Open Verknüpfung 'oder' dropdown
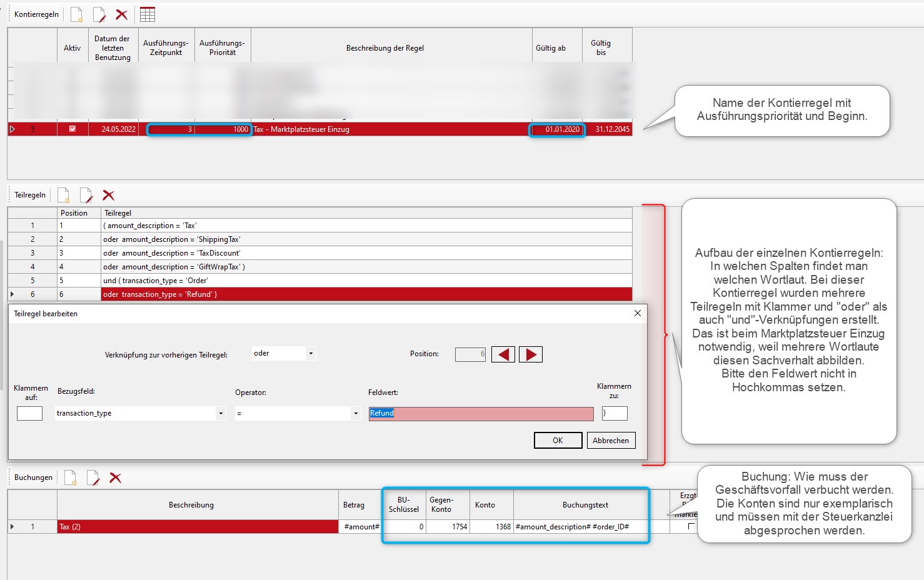The width and height of the screenshot is (924, 580). (310, 354)
